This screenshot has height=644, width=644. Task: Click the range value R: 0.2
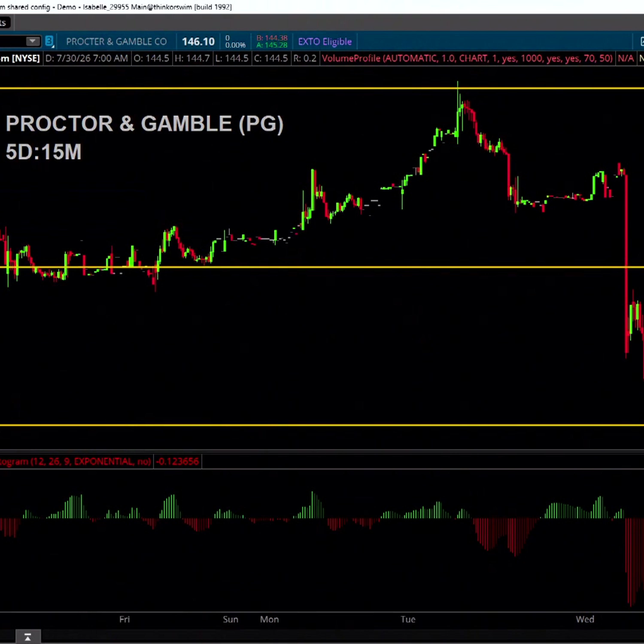pyautogui.click(x=305, y=59)
